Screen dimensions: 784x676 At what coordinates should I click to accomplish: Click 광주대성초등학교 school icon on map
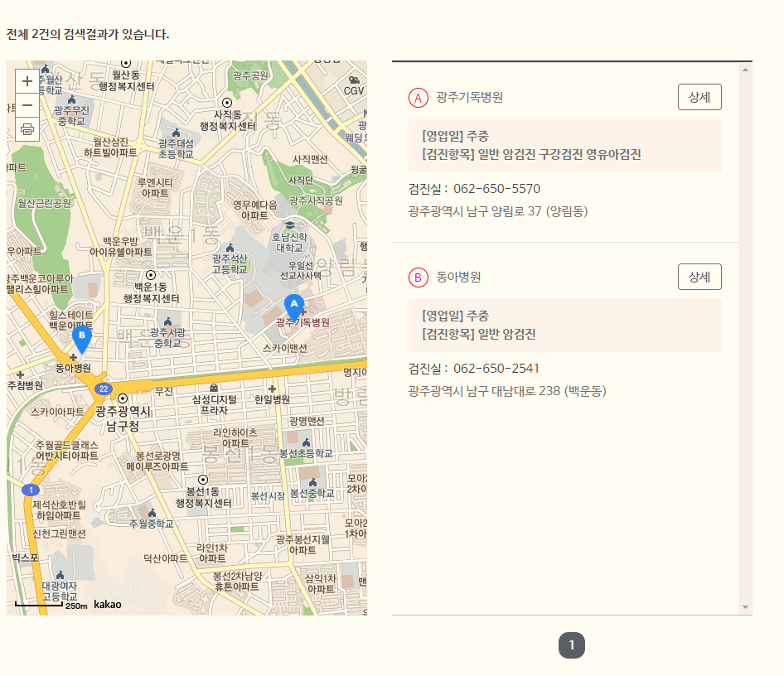pos(176,133)
